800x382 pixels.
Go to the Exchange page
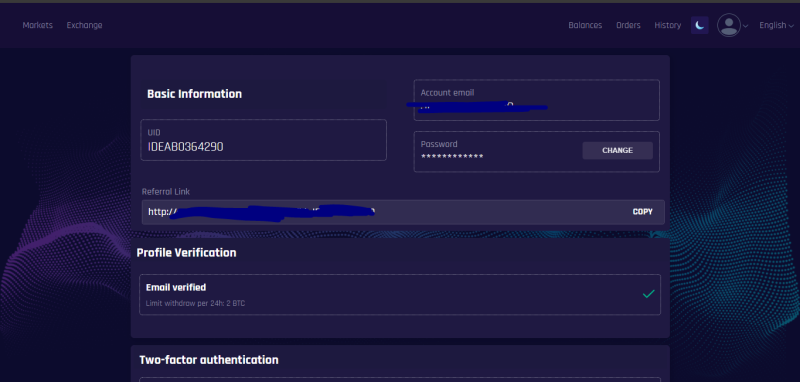point(84,25)
